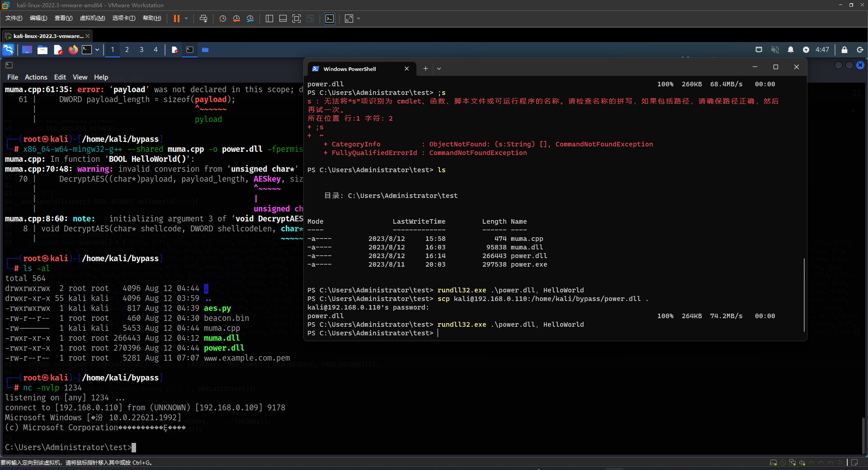
Task: Open the 文件(F) menu
Action: [14, 18]
